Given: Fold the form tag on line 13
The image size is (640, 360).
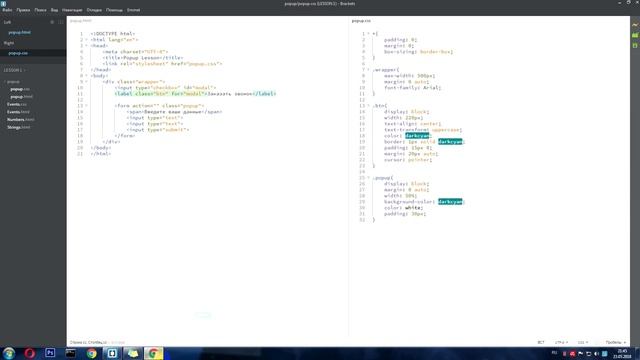Looking at the screenshot, I should pyautogui.click(x=86, y=106).
